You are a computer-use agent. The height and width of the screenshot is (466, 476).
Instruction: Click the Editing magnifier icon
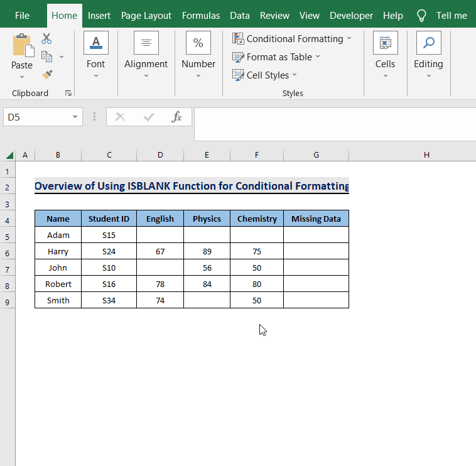[x=429, y=43]
